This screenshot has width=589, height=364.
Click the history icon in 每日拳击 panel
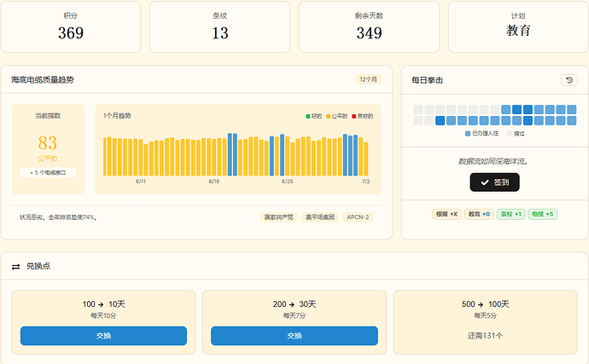pos(569,80)
